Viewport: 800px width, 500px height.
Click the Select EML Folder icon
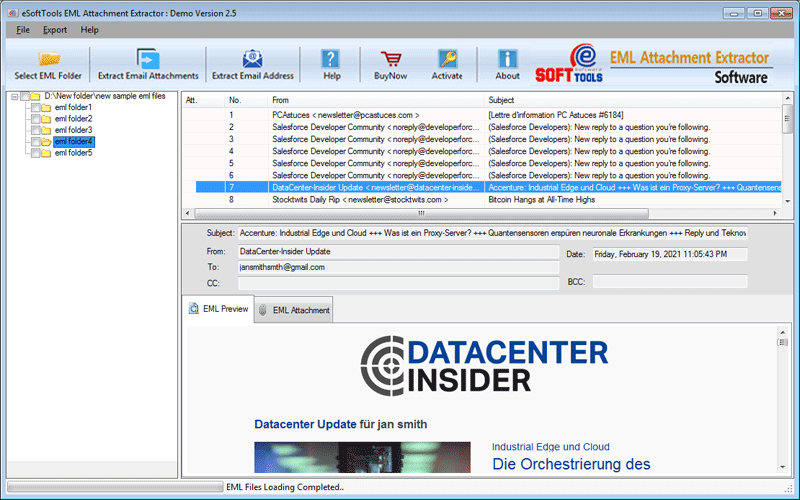(49, 59)
